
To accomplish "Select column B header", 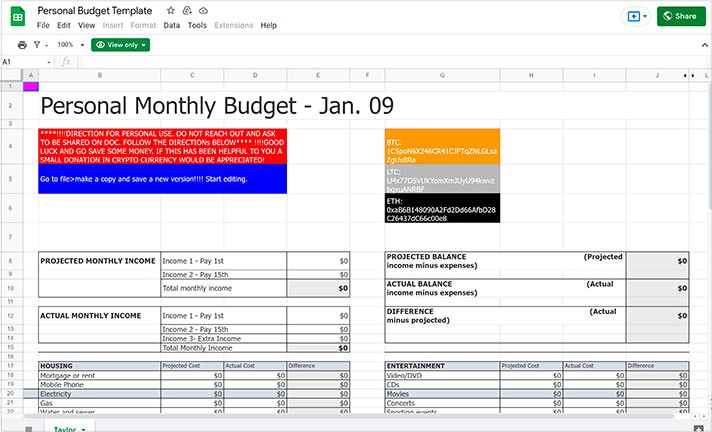I will 99,75.
